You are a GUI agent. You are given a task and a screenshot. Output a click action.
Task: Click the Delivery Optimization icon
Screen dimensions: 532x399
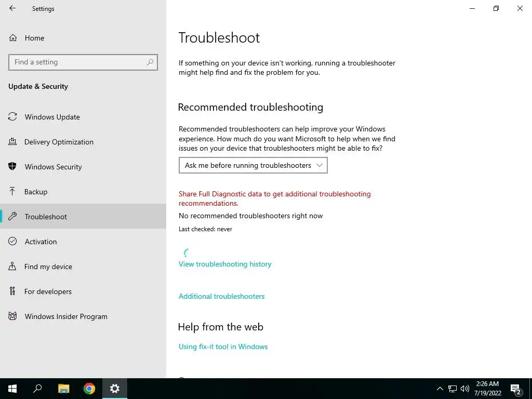tap(12, 141)
